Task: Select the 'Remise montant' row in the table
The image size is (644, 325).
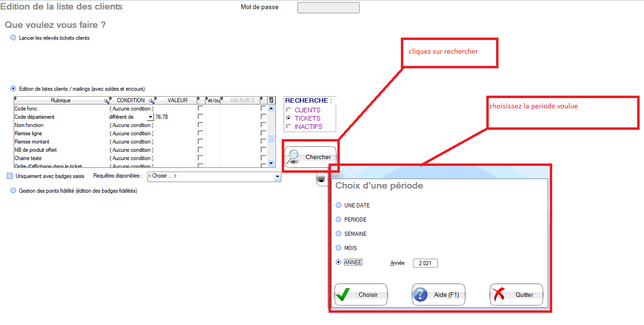Action: tap(32, 142)
